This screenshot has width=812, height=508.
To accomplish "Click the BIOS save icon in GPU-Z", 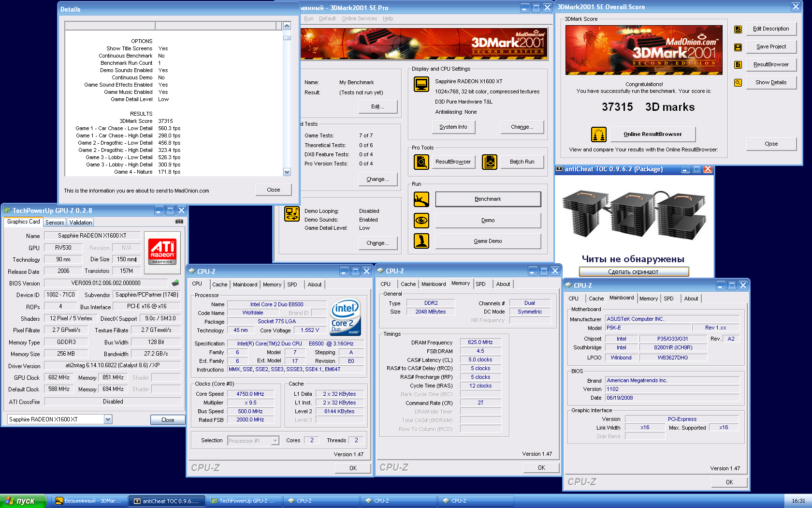I will tap(175, 283).
